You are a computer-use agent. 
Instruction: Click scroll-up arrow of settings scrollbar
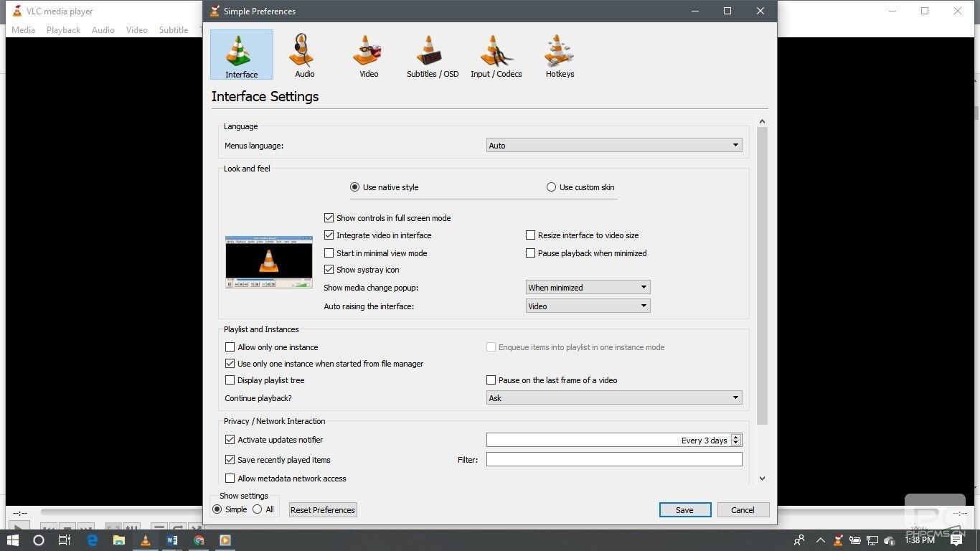click(x=762, y=122)
